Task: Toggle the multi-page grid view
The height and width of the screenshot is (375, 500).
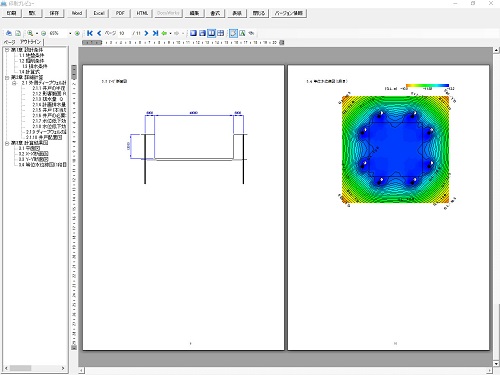Action: 220,33
